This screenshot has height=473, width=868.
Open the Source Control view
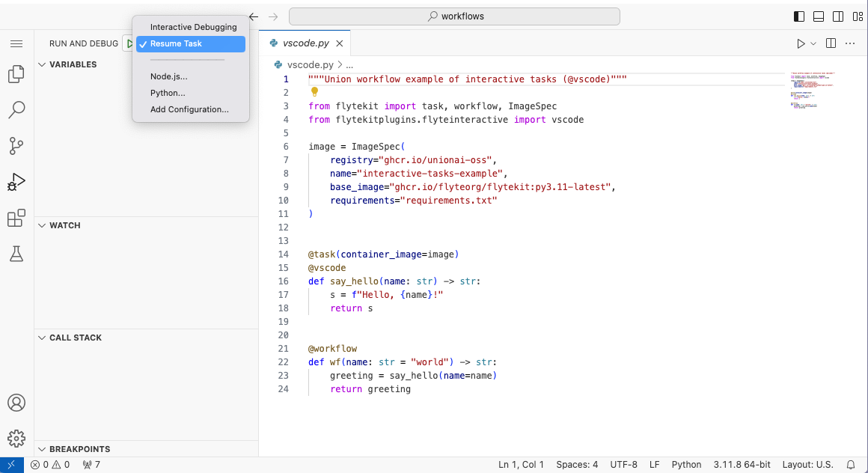click(16, 146)
